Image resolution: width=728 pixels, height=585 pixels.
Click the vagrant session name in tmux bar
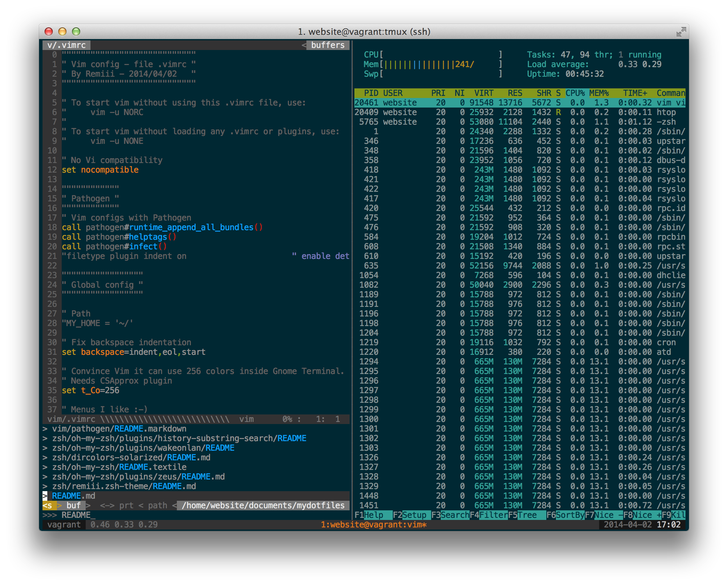64,525
